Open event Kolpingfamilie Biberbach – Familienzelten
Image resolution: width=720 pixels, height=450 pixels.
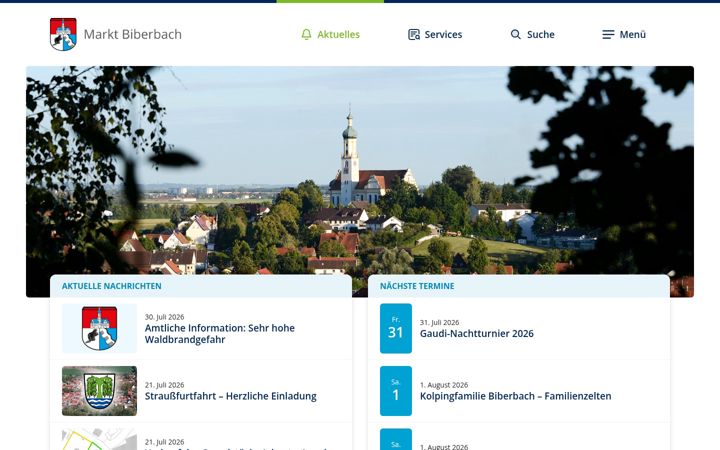pyautogui.click(x=515, y=396)
